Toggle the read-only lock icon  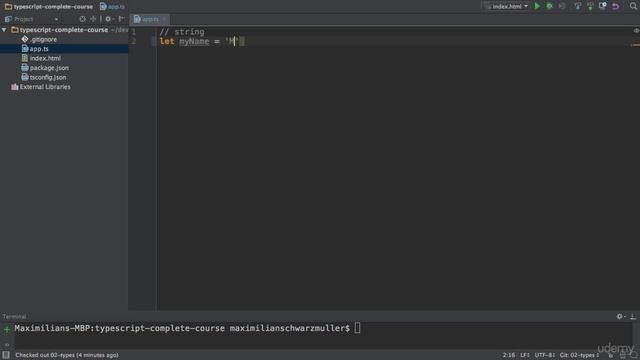(611, 356)
